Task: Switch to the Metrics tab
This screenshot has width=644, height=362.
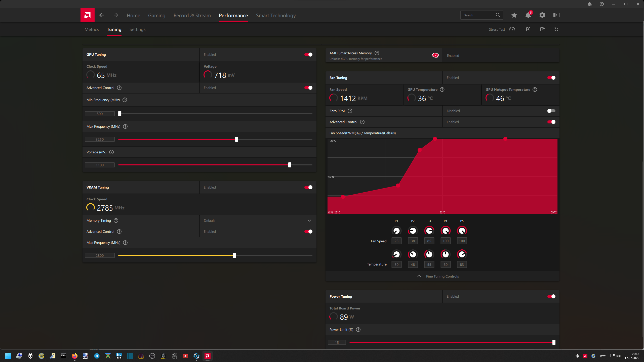Action: click(x=92, y=29)
